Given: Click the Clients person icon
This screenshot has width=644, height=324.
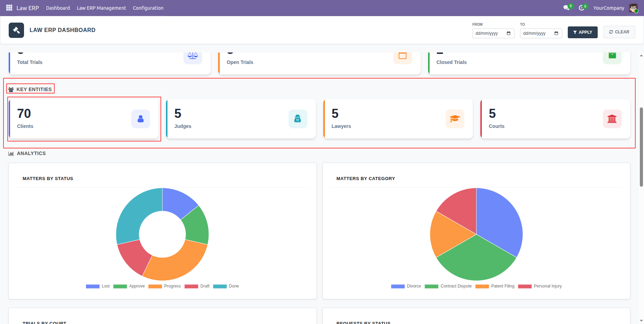Looking at the screenshot, I should click(x=141, y=119).
